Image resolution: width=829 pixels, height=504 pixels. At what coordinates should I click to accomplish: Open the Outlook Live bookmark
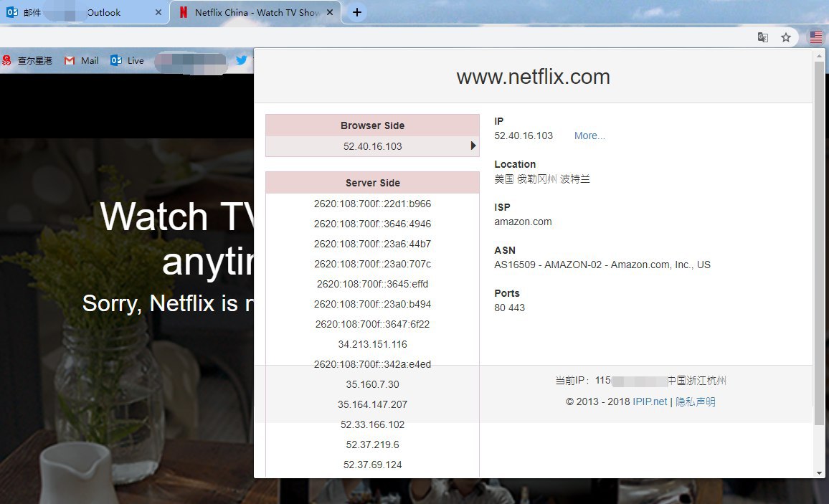127,61
